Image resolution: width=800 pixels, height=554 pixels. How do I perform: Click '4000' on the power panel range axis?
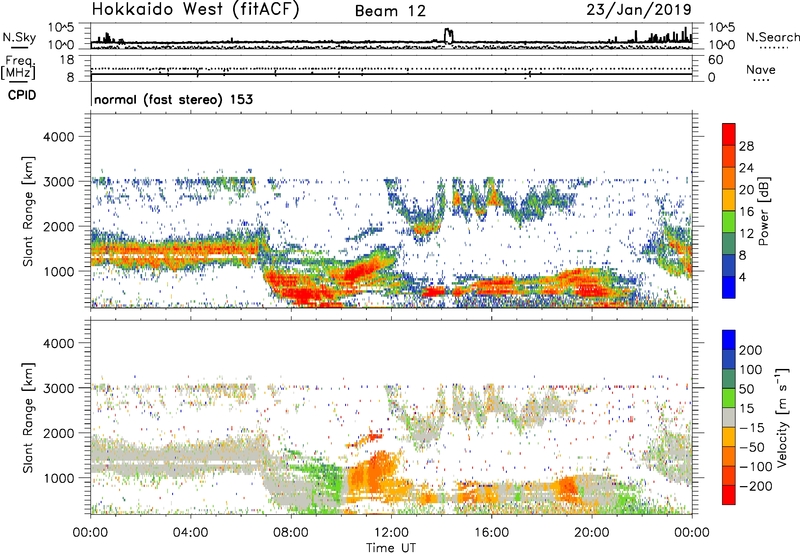click(x=58, y=137)
